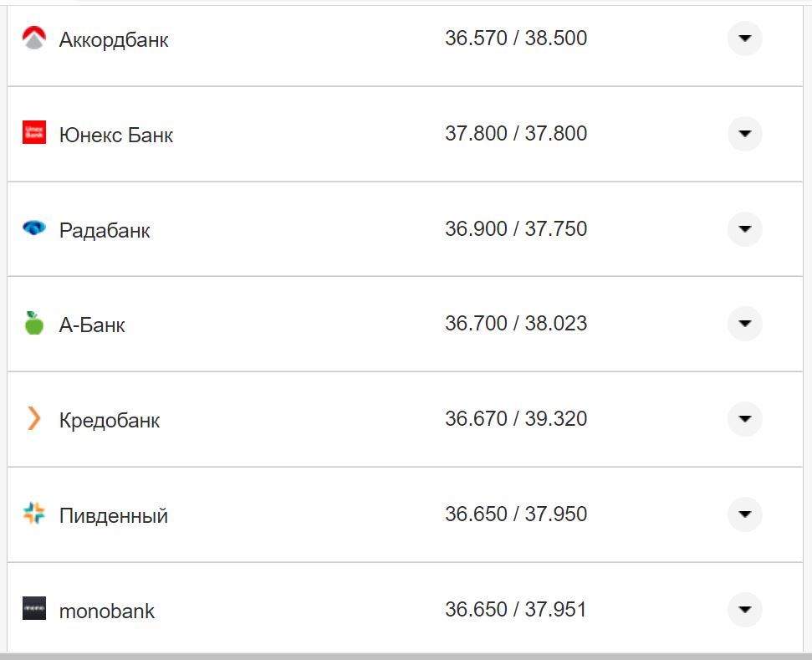Expand the Юнекс Банк row details
The height and width of the screenshot is (660, 812).
pos(743,133)
